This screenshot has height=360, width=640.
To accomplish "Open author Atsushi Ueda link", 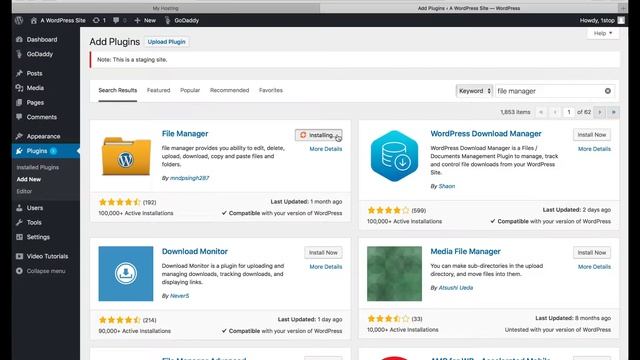I will (456, 288).
